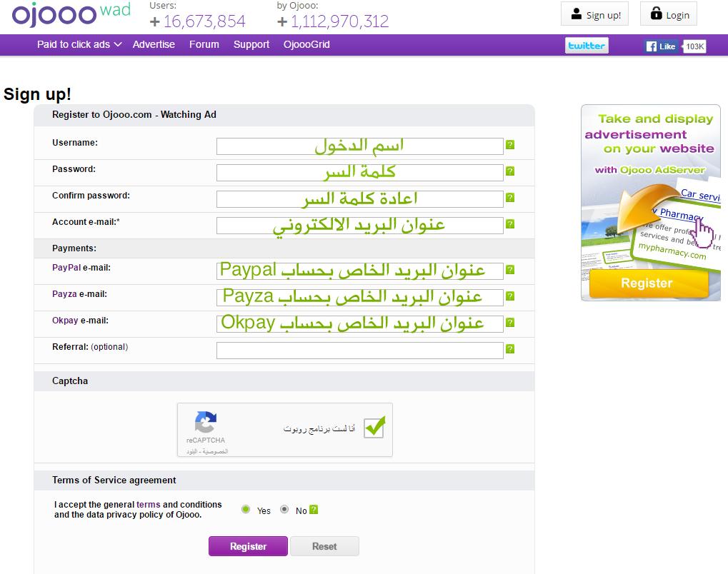The height and width of the screenshot is (574, 728).
Task: Click help icon beside Account e-mail field
Action: click(x=510, y=224)
